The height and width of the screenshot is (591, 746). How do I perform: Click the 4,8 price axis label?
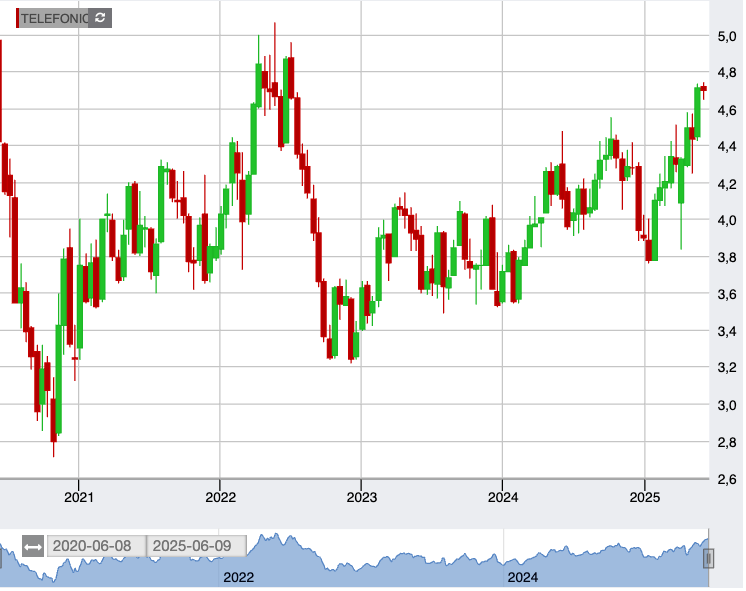[726, 73]
